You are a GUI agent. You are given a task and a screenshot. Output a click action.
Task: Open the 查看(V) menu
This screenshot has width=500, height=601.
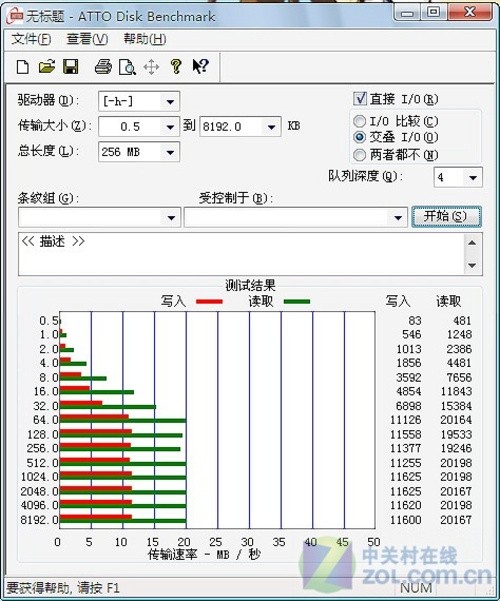(87, 39)
